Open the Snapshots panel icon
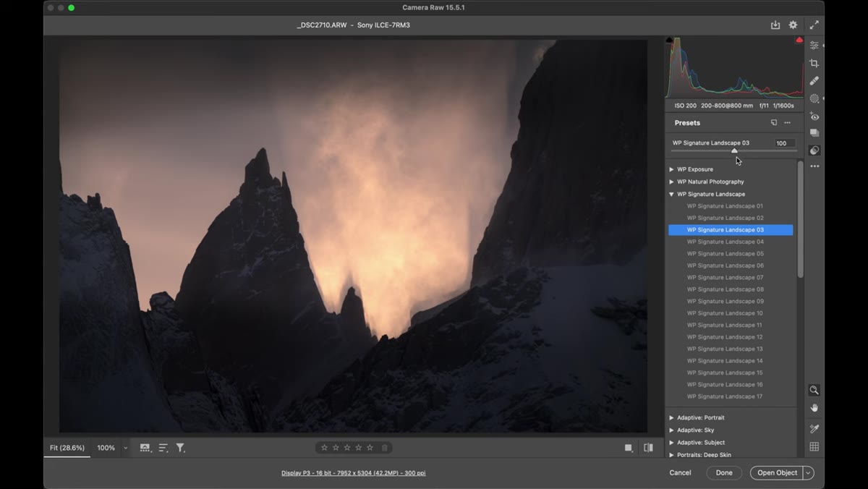Viewport: 868px width, 489px height. [x=814, y=133]
